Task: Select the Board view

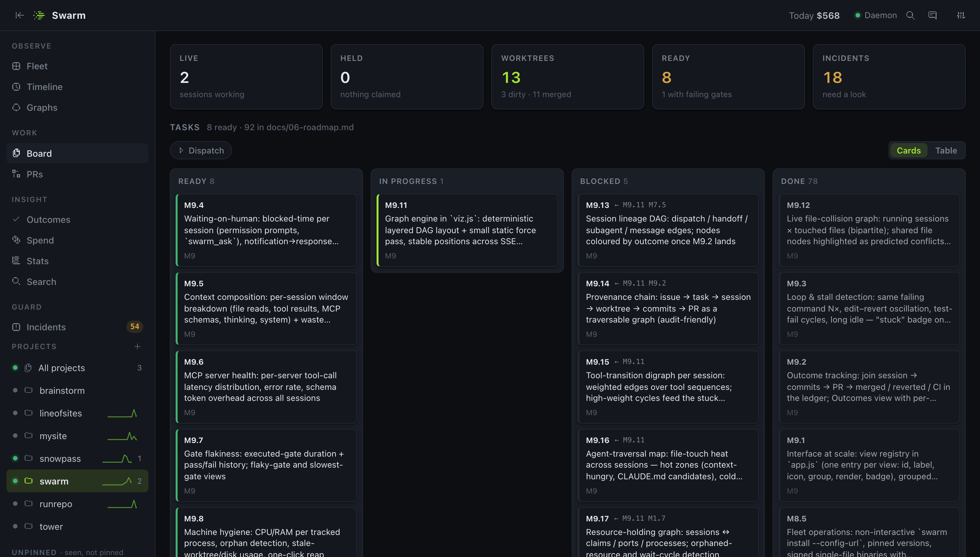Action: click(x=77, y=153)
